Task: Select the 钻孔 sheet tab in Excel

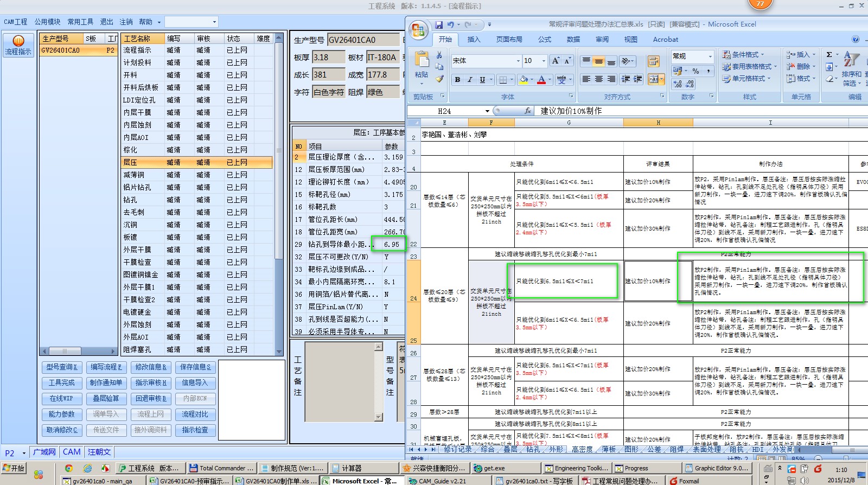Action: click(533, 449)
